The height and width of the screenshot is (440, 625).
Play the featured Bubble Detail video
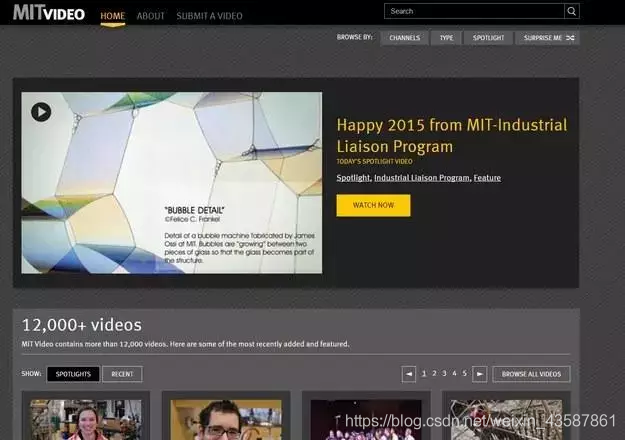(41, 112)
